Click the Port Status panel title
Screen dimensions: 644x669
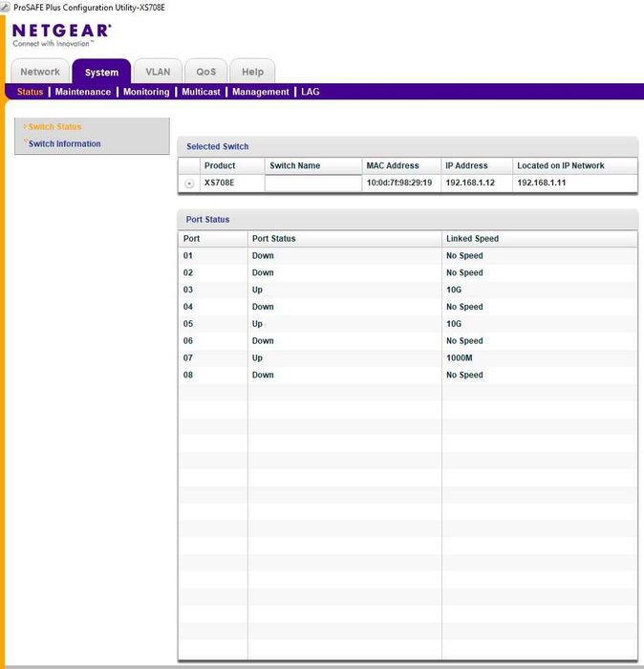coord(207,219)
